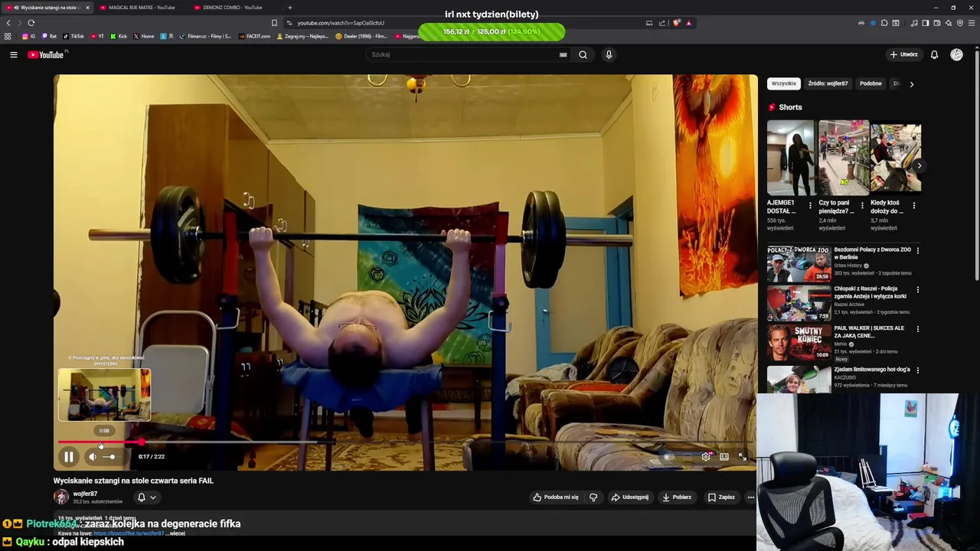Image resolution: width=980 pixels, height=551 pixels.
Task: Switch to MAGICAL BIJE MATKE browser tab
Action: click(142, 8)
